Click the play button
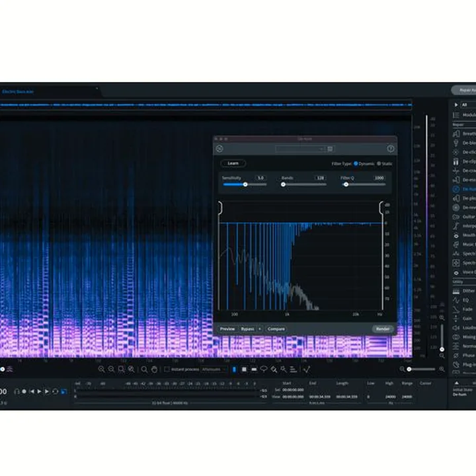 coord(39,391)
